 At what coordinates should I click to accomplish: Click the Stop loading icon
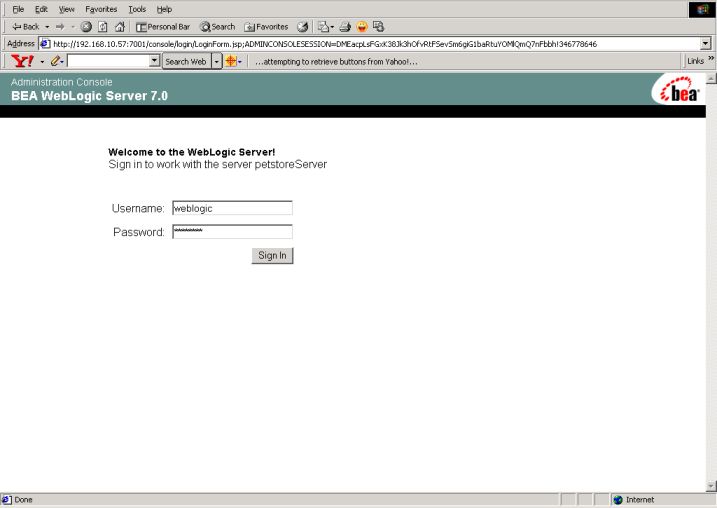point(86,27)
